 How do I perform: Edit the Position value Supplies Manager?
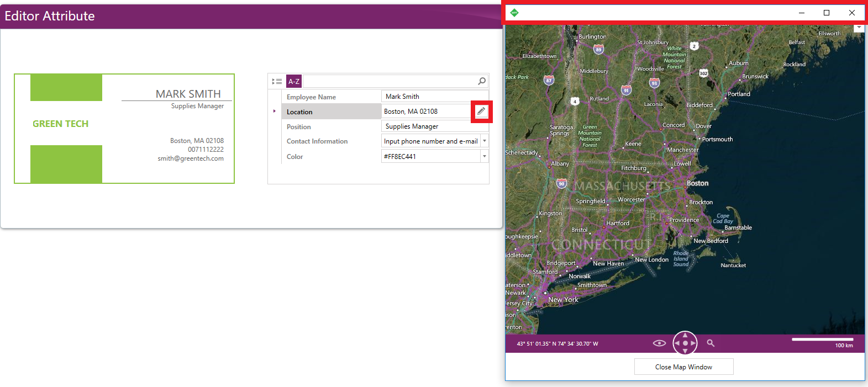tap(435, 126)
